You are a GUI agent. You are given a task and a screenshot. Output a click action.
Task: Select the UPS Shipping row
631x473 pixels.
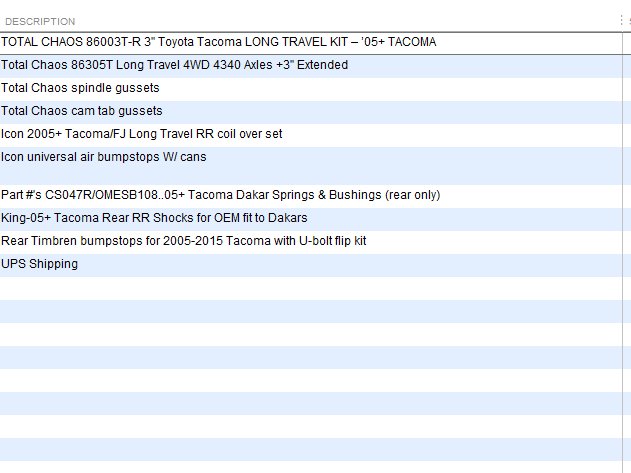(311, 265)
